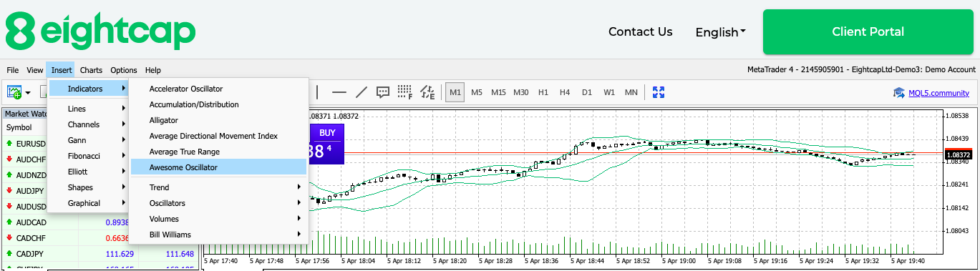Screen dimensions: 980x271
Task: Switch to the H1 timeframe
Action: click(x=543, y=92)
